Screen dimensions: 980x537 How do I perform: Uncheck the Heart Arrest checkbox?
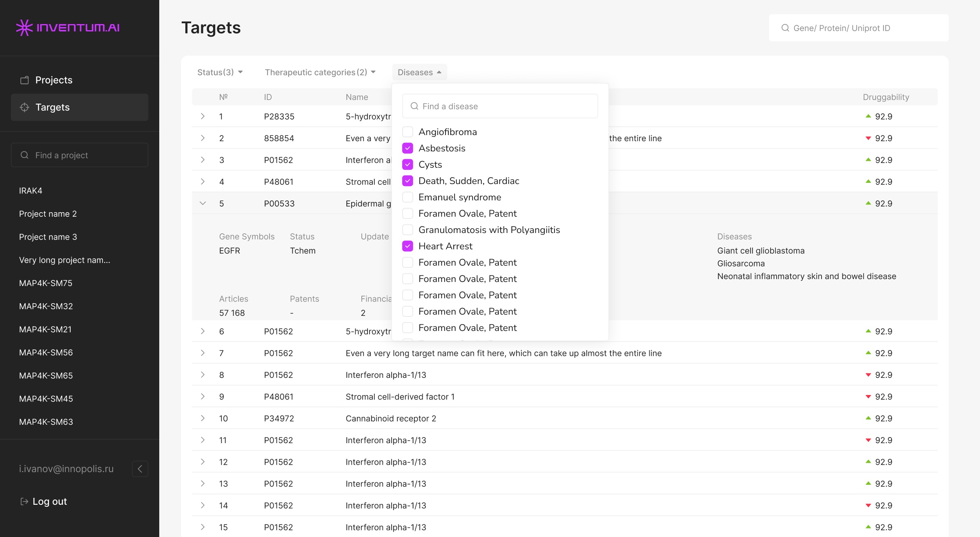pos(408,246)
